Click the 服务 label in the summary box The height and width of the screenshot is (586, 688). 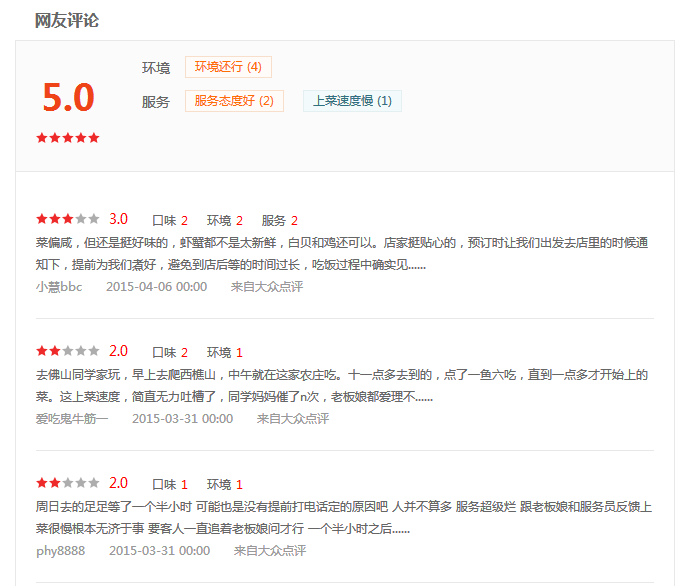point(156,102)
